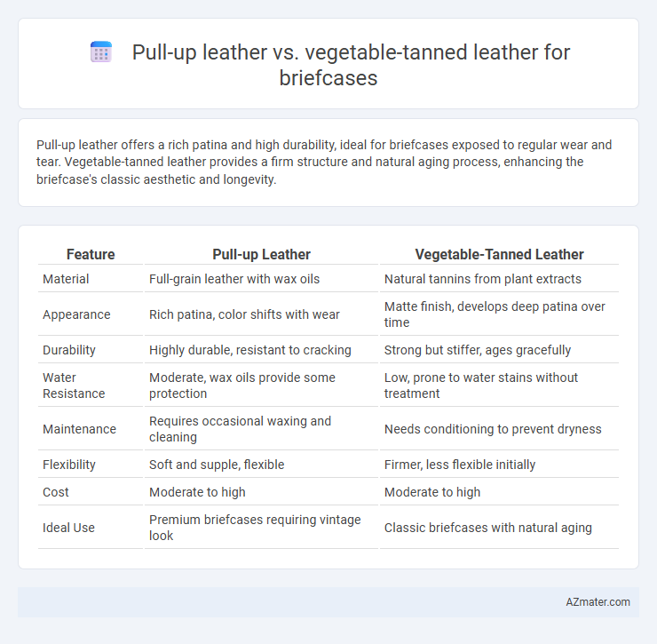The height and width of the screenshot is (644, 657).
Task: Select 'Classic briefcases with natural aging' cell
Action: (487, 528)
